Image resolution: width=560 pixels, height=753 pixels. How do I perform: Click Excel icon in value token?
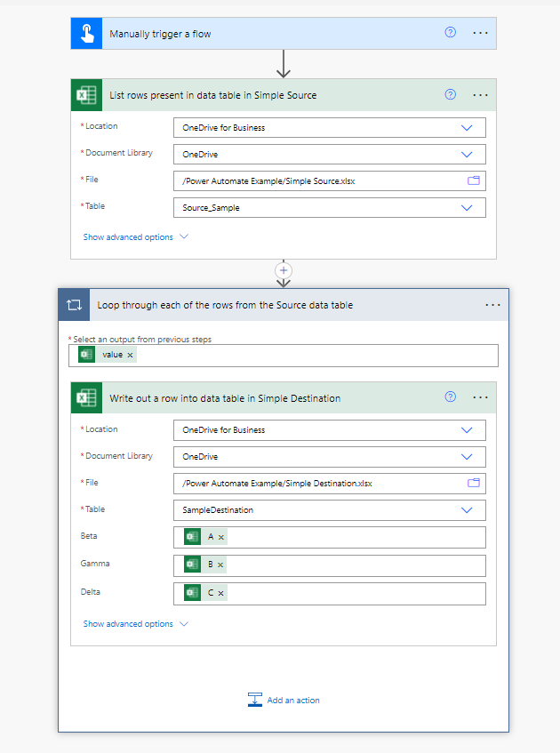point(86,355)
